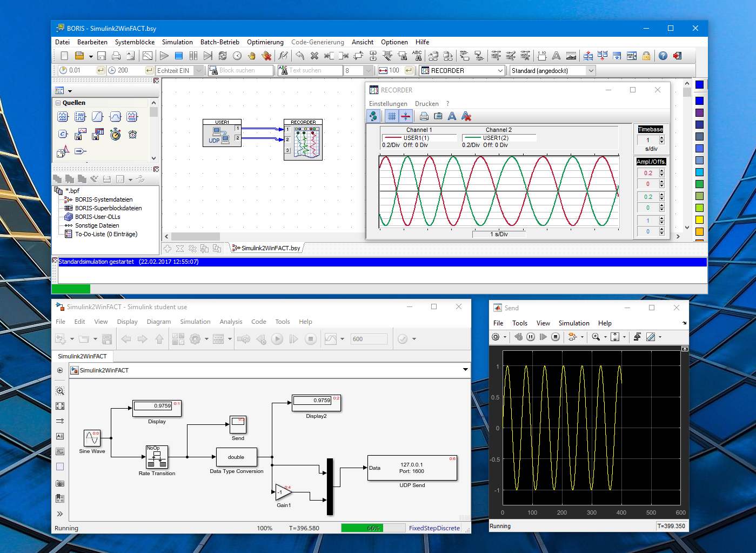756x553 pixels.
Task: Confirm the 0.01 step size enter button
Action: [x=101, y=70]
